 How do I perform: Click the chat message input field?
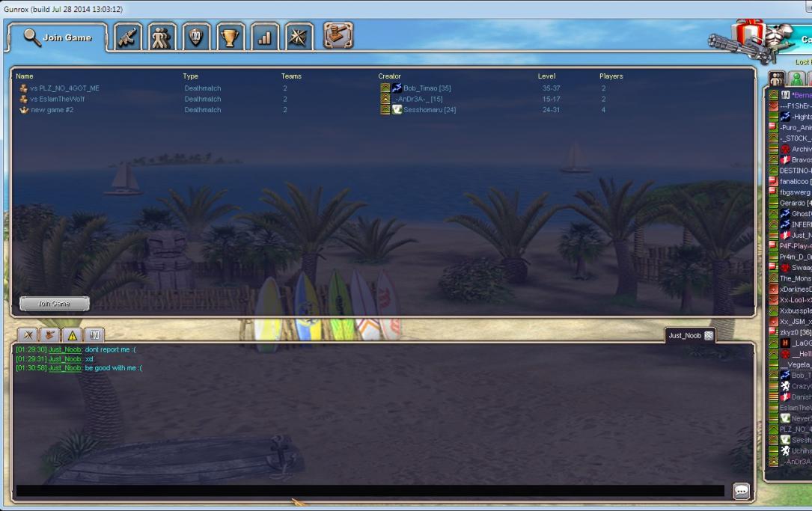pyautogui.click(x=370, y=491)
